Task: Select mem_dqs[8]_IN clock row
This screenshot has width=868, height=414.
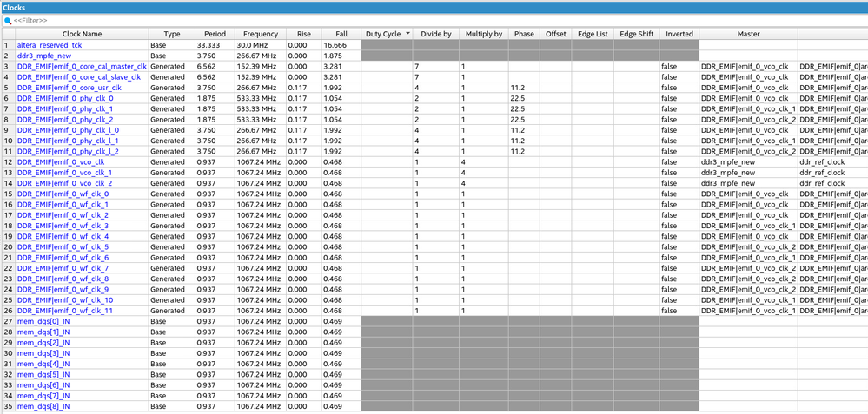Action: (x=43, y=406)
